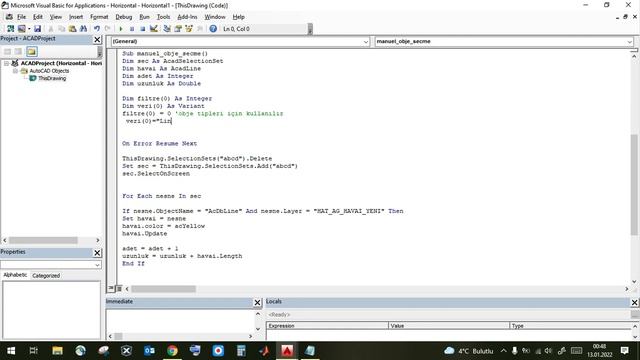Click the 'sec.SelectOnScreen' code line

click(x=156, y=173)
